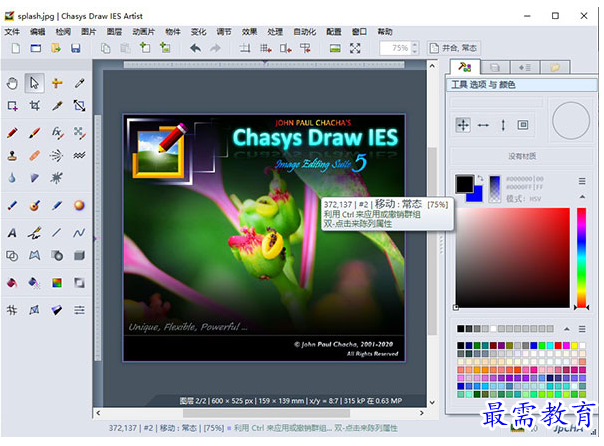
Task: Click the fit-to-screen expand arrows icon
Action: 355,48
